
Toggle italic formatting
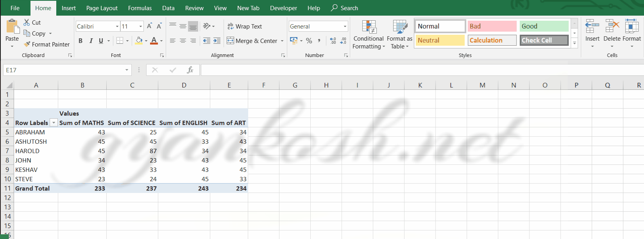pyautogui.click(x=91, y=41)
